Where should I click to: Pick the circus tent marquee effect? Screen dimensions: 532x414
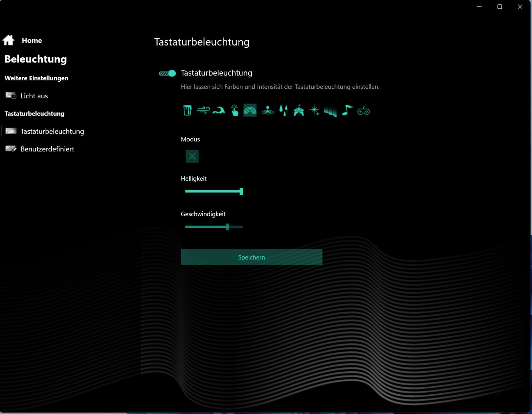tap(299, 110)
